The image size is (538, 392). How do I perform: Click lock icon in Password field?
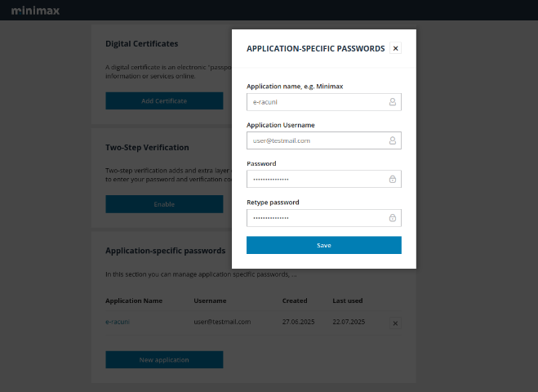[x=392, y=180]
